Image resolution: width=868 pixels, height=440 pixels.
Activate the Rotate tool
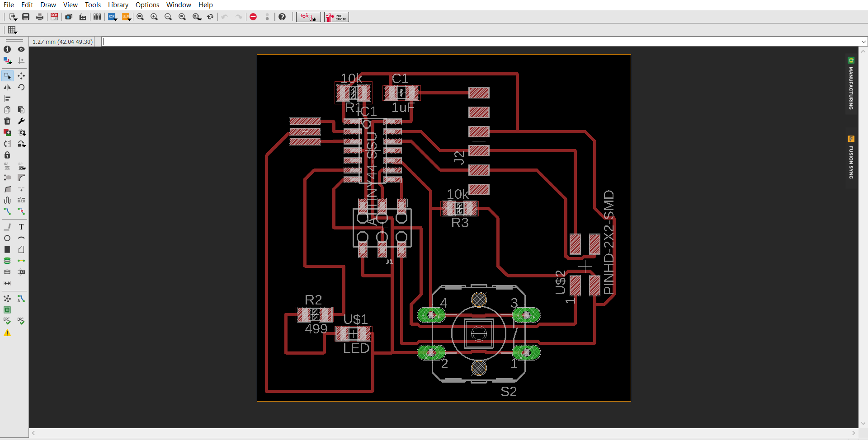coord(21,87)
